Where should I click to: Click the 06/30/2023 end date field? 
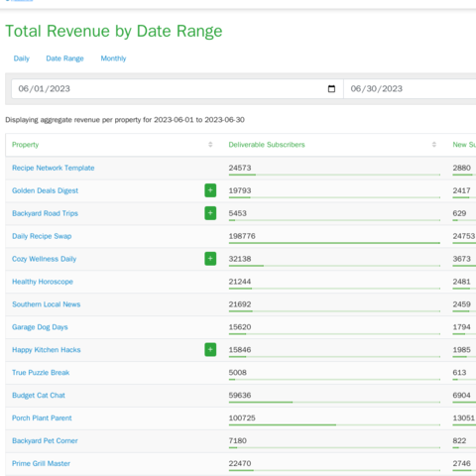click(x=410, y=88)
